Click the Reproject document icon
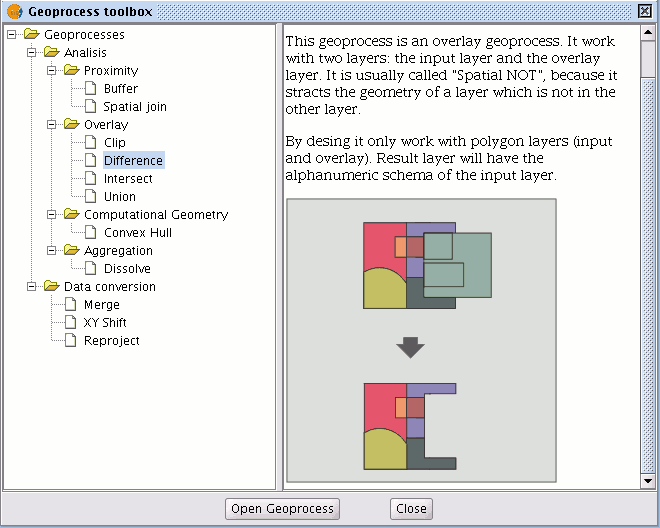This screenshot has height=528, width=660. tap(71, 341)
